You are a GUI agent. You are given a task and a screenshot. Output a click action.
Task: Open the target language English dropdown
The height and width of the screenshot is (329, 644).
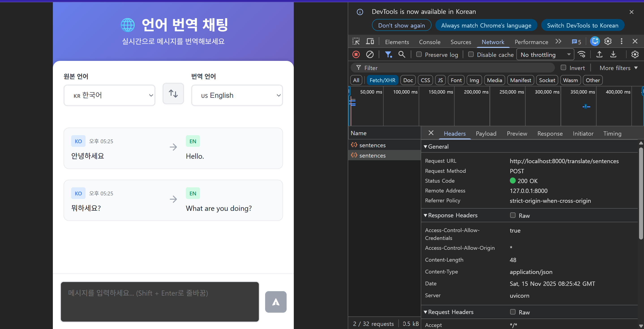(x=237, y=95)
